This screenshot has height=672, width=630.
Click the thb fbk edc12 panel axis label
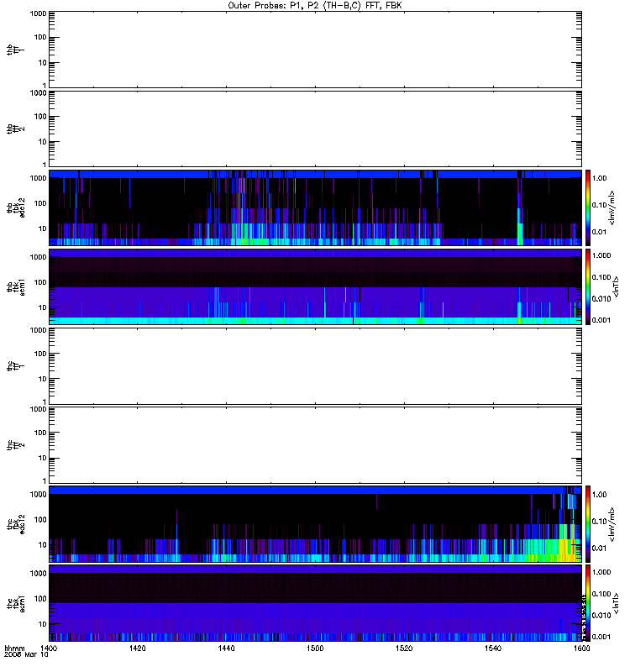click(x=16, y=207)
